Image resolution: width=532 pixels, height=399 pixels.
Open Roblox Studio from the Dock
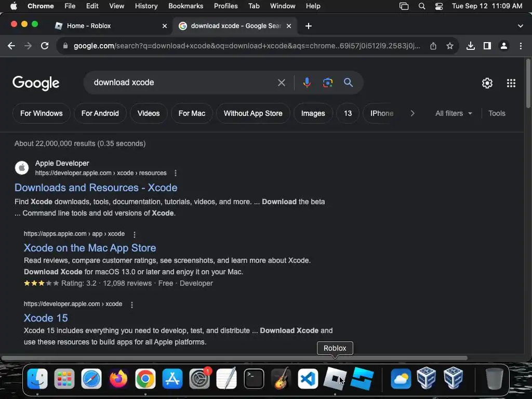click(362, 379)
